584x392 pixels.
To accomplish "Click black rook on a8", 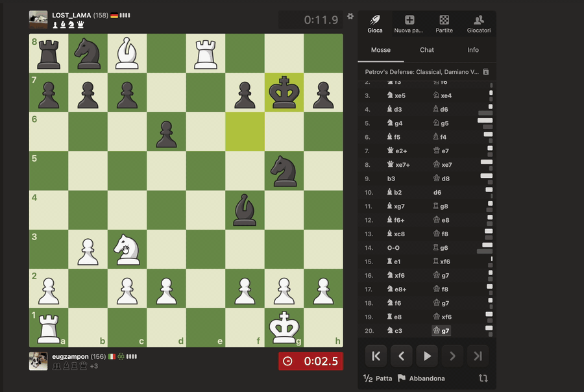I will [x=49, y=53].
